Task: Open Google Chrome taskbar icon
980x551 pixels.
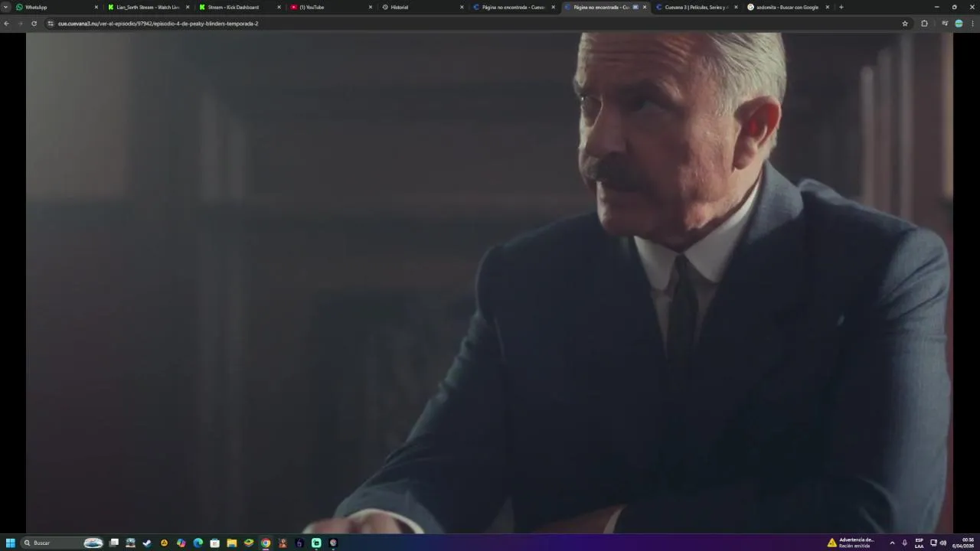Action: point(266,543)
